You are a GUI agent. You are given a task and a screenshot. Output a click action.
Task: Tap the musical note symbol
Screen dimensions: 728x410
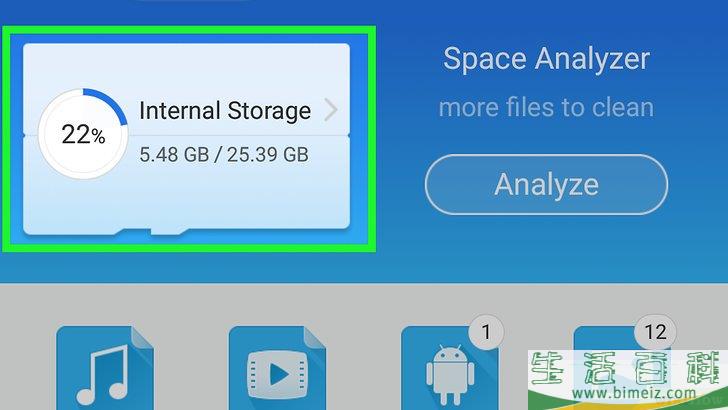102,375
